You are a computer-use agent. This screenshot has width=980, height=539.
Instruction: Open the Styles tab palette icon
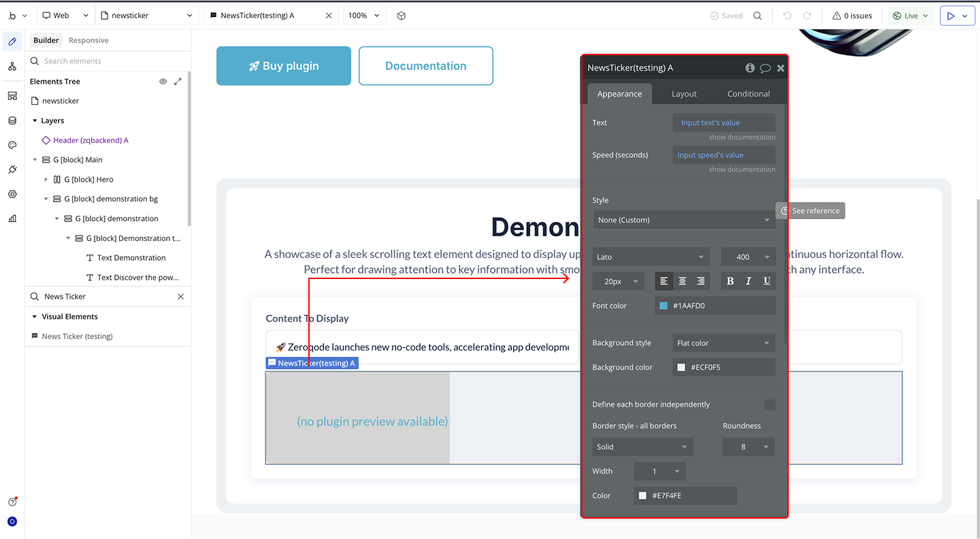[x=12, y=145]
